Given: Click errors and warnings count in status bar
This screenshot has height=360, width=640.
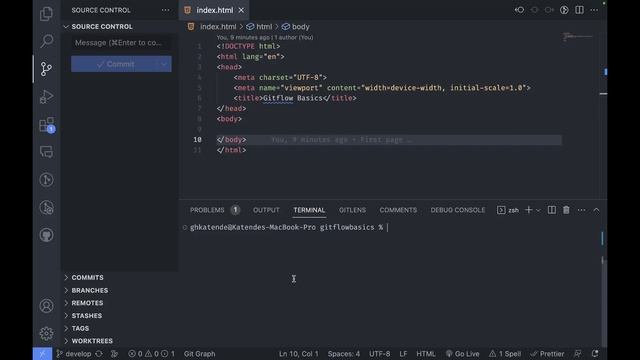Looking at the screenshot, I should 151,354.
